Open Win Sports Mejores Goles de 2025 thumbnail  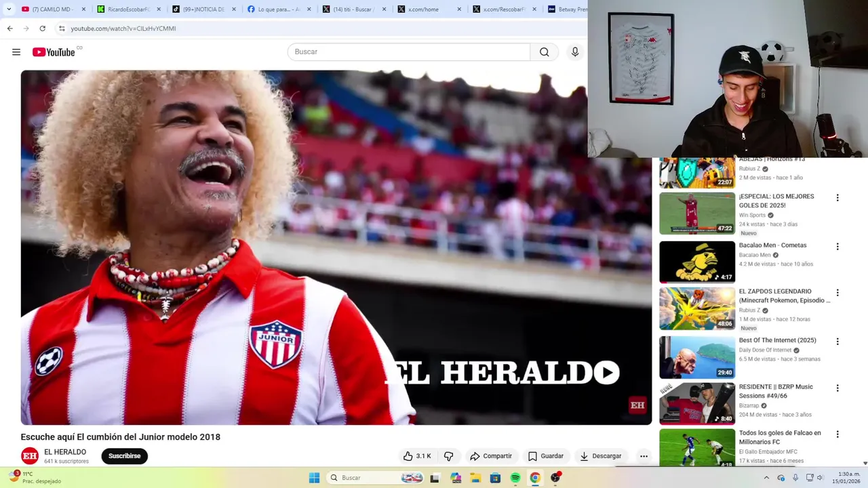(x=697, y=213)
